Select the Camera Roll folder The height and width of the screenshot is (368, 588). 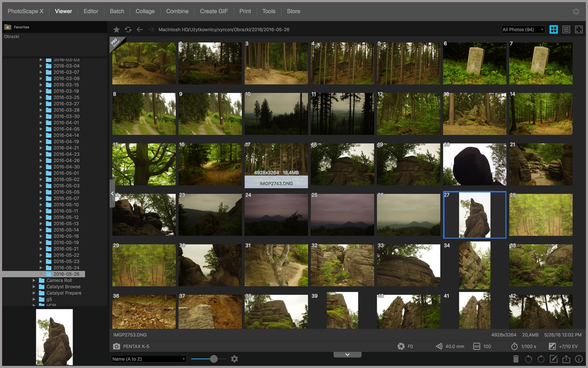pos(59,280)
